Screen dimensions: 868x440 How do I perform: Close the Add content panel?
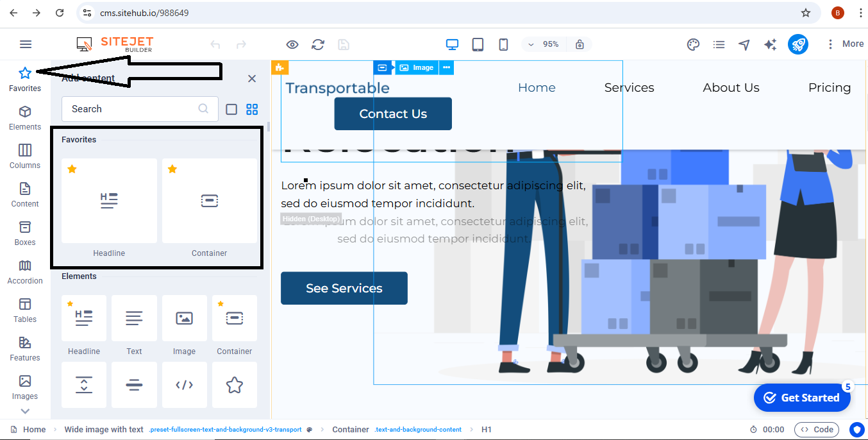pyautogui.click(x=252, y=78)
